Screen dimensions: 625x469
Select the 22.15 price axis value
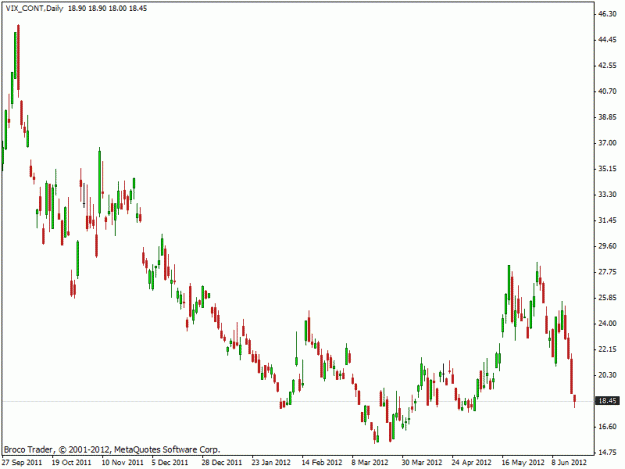607,349
